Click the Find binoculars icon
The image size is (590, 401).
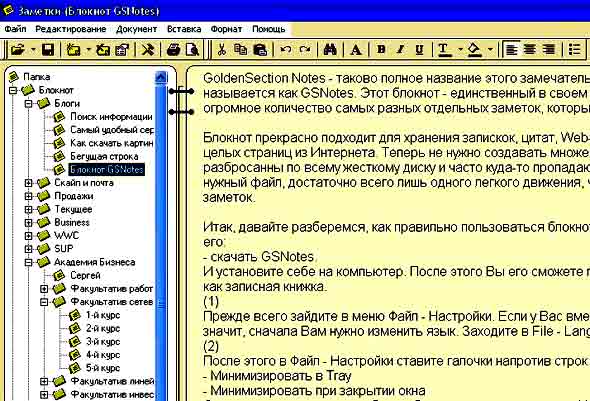point(330,50)
